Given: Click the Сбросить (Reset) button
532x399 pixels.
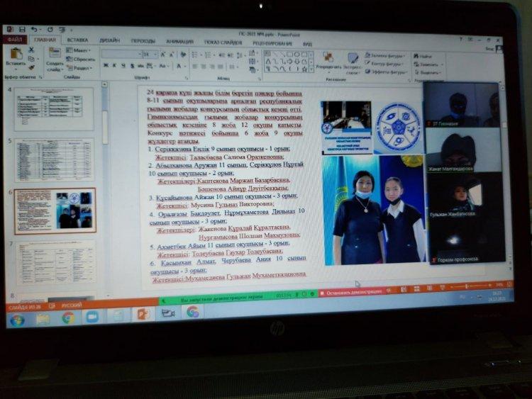Looking at the screenshot, I should tap(80, 59).
